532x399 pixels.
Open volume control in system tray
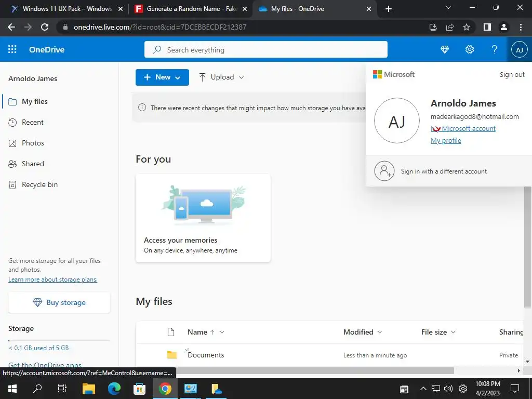[448, 389]
